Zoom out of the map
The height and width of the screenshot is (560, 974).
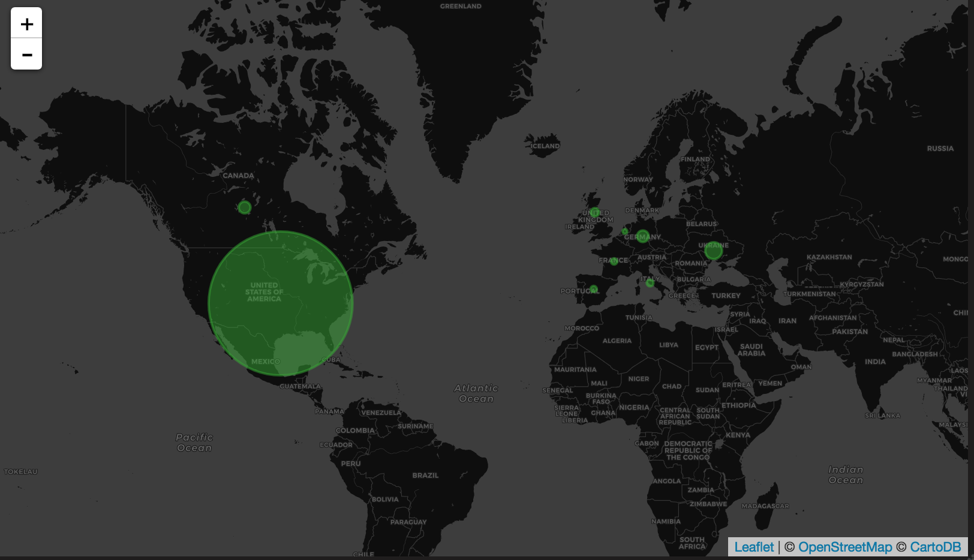pos(26,54)
